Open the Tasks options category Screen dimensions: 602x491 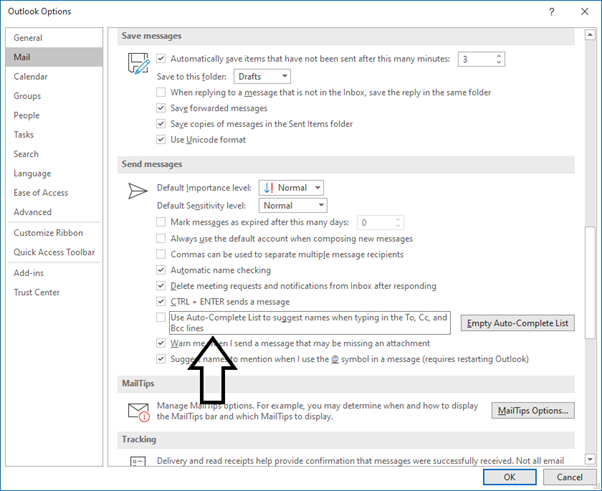coord(54,135)
